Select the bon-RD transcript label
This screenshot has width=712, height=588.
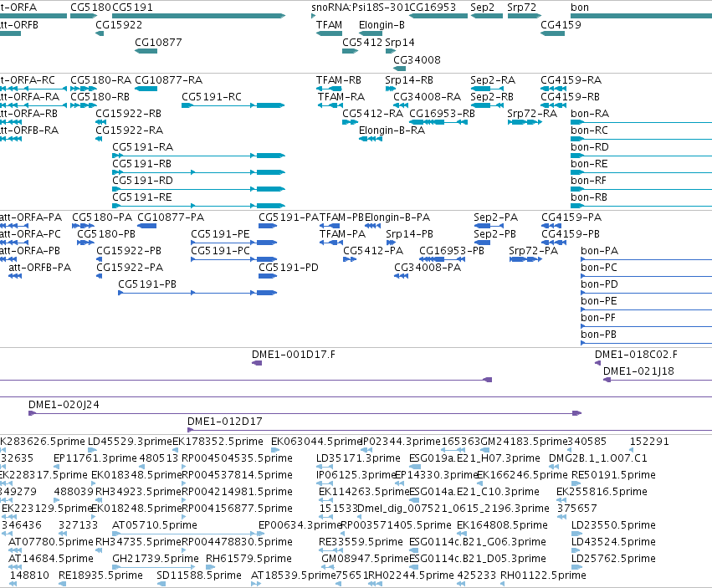[x=589, y=147]
